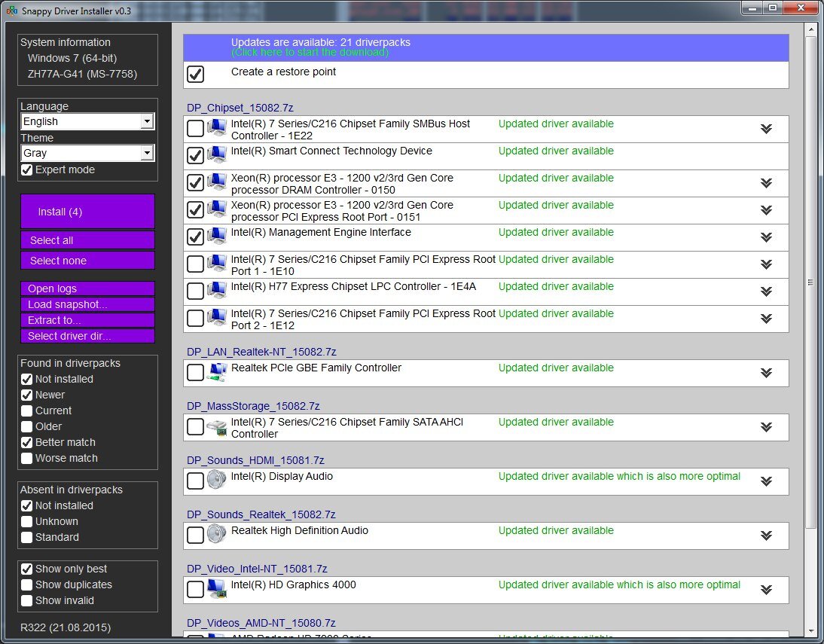Click here to start the download link
The image size is (824, 644).
[x=310, y=53]
